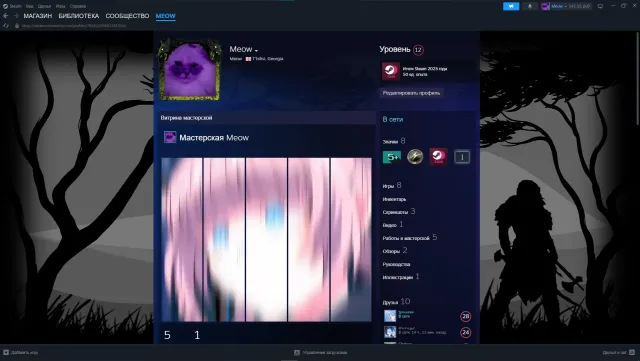Open the Обзоры 2 link
Viewport: 640px width, 361px height.
[395, 250]
